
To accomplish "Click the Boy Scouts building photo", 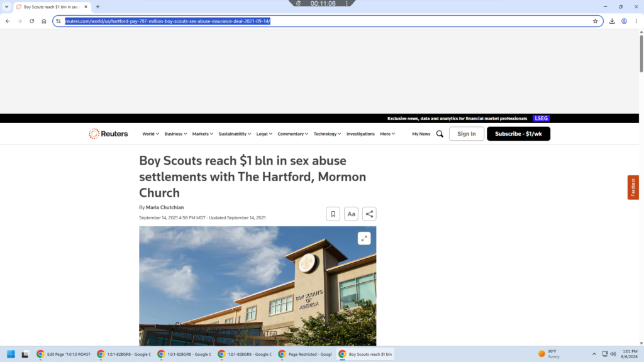I will pyautogui.click(x=257, y=286).
